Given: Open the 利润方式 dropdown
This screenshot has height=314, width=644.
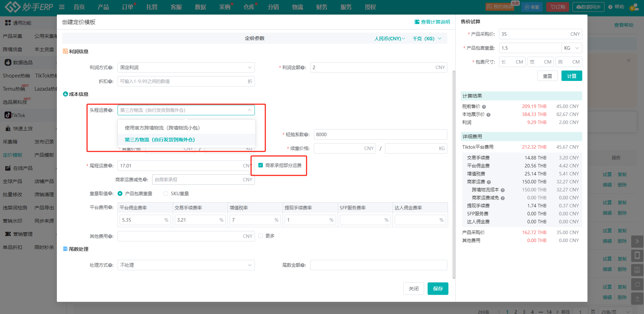Looking at the screenshot, I should pos(186,67).
